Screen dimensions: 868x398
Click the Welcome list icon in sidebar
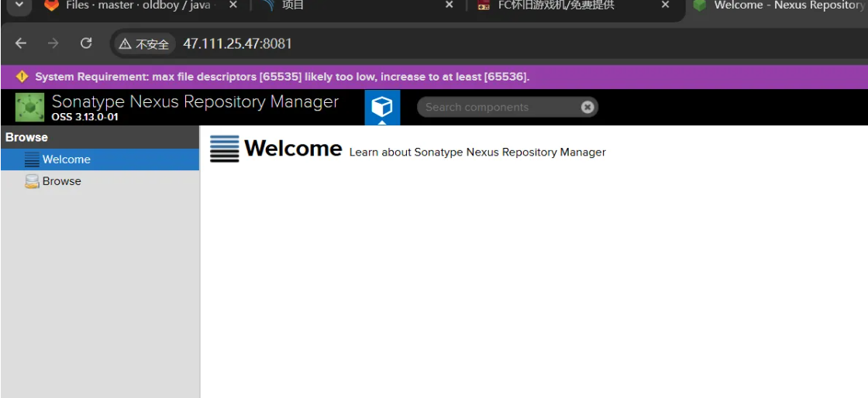[32, 160]
